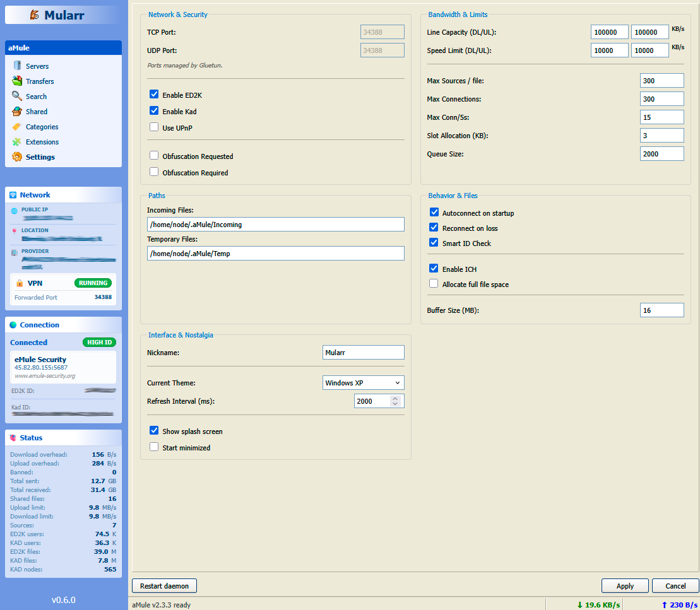Screen dimensions: 700x610
Task: Toggle Autoconnect on startup
Action: click(x=434, y=213)
